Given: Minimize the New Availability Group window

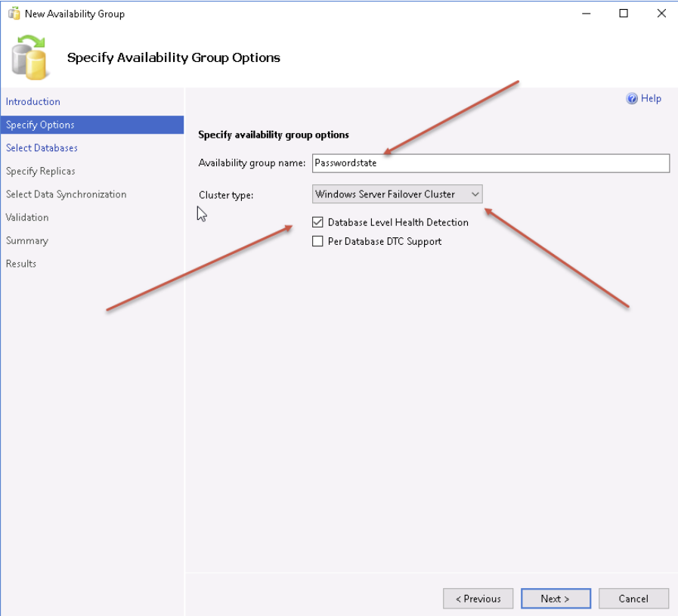Looking at the screenshot, I should (586, 14).
